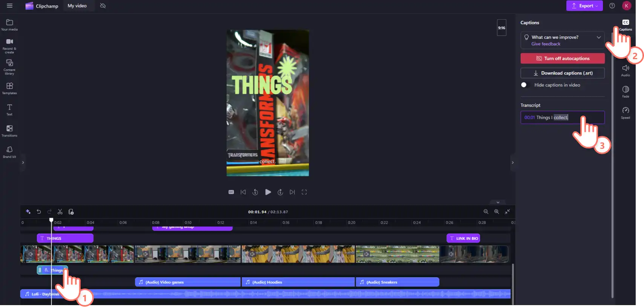Select the split scissors tool
This screenshot has height=307, width=644.
[x=60, y=212]
